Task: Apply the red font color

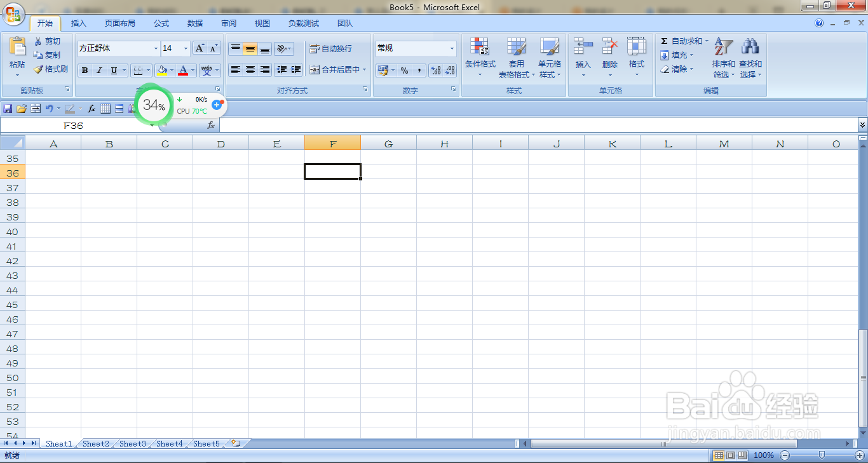Action: pos(183,70)
